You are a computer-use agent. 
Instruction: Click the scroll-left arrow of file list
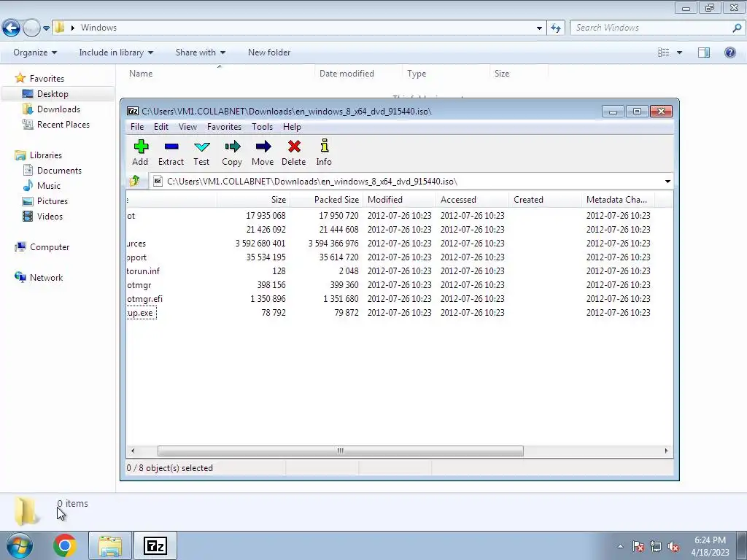(x=133, y=451)
